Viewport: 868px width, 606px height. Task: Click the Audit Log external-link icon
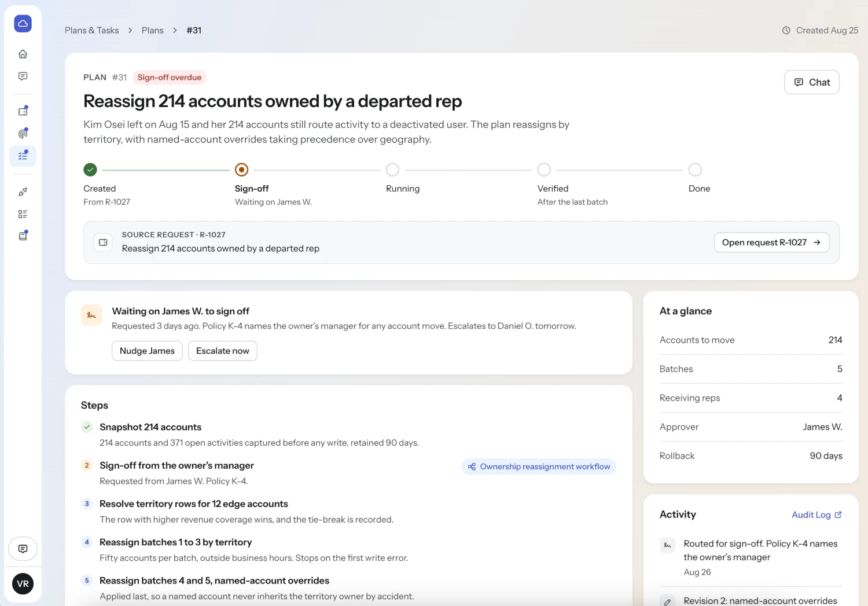click(838, 515)
